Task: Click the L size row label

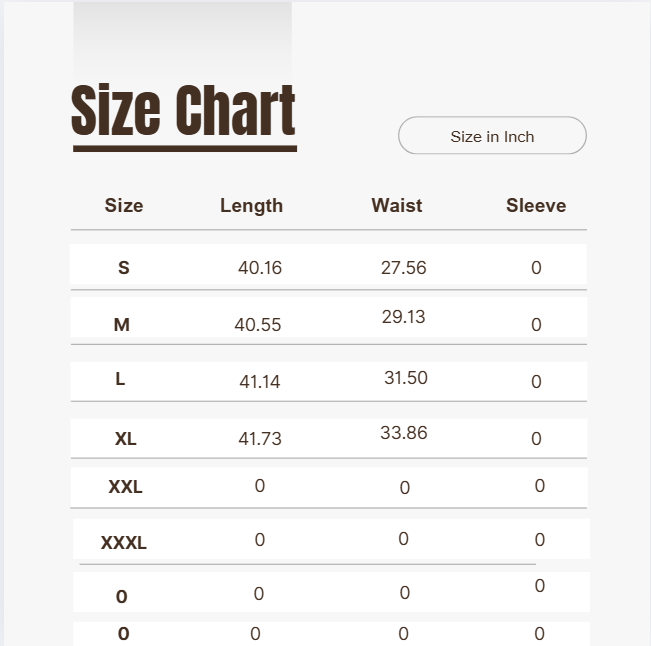Action: 121,380
